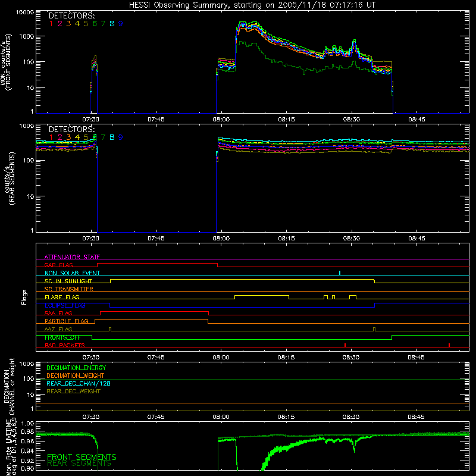The image size is (476, 476).
Task: Select the ATTENUATOR_STATE flag label
Action: click(x=72, y=257)
